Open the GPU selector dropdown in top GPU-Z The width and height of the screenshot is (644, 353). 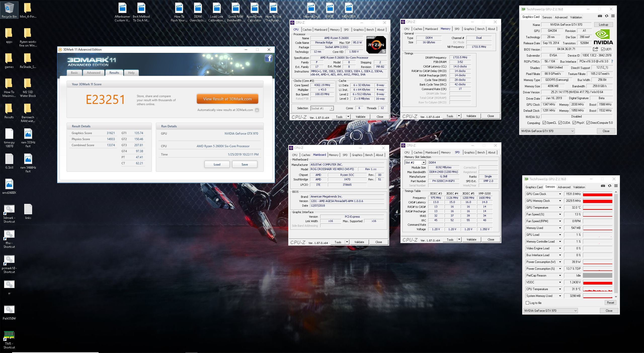[x=548, y=131]
